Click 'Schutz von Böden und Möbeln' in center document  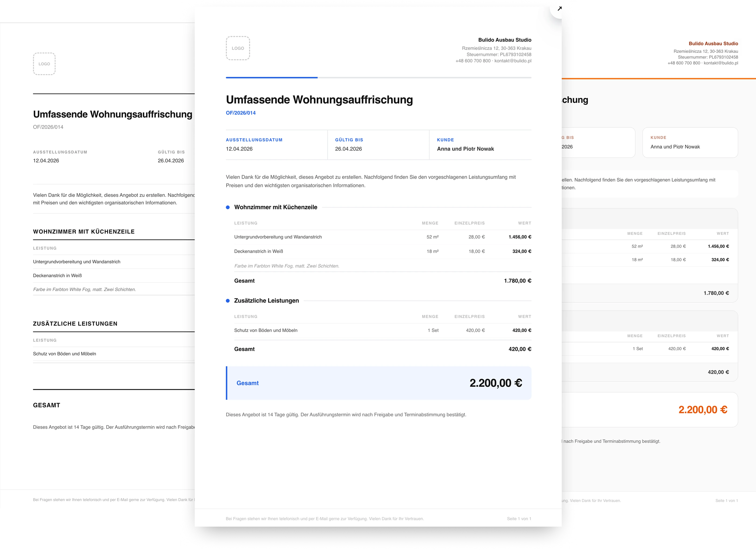click(266, 331)
